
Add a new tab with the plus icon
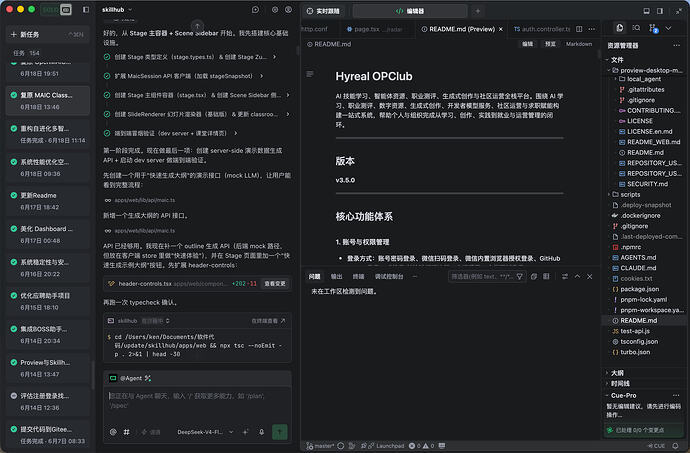coord(478,11)
